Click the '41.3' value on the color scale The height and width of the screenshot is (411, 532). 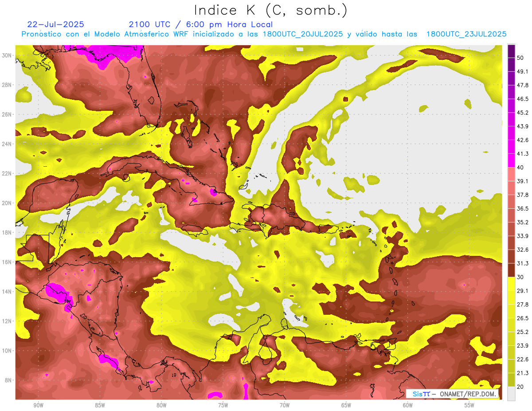click(x=523, y=154)
